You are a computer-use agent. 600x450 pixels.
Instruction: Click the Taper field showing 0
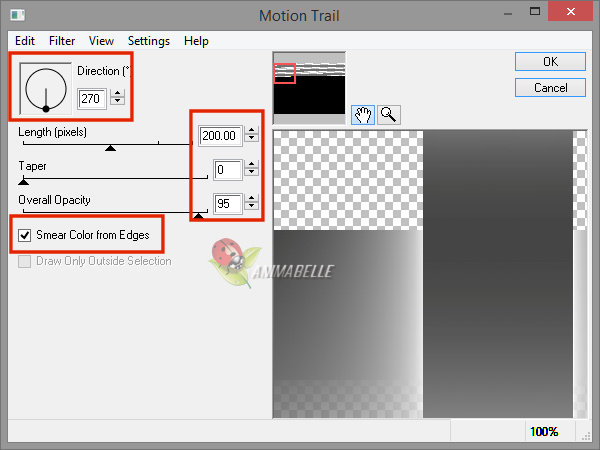pos(228,170)
